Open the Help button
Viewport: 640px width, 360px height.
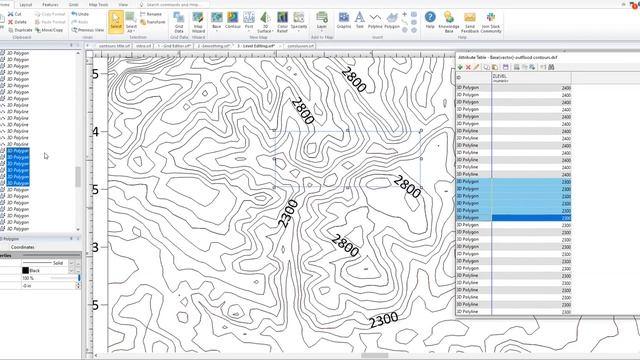click(x=430, y=20)
